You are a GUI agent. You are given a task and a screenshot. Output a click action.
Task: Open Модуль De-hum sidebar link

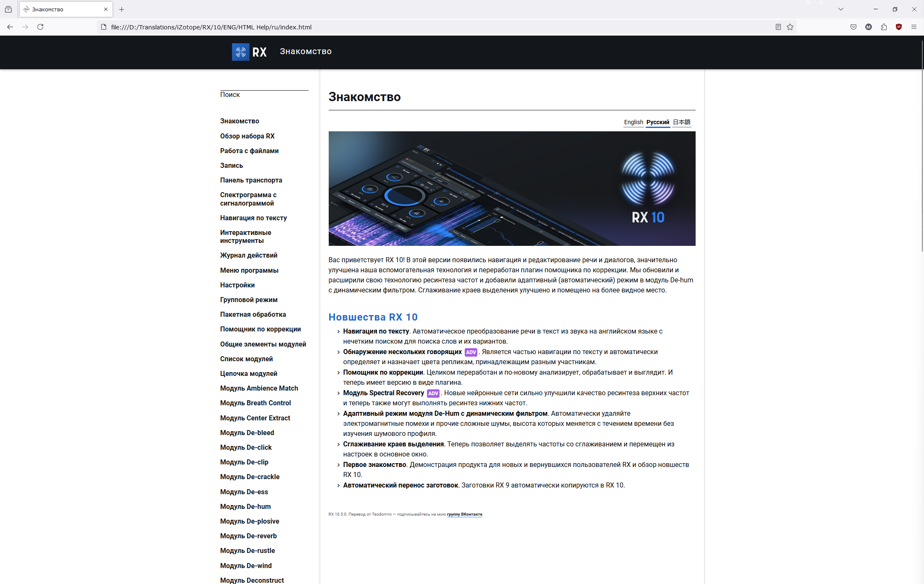click(x=245, y=506)
